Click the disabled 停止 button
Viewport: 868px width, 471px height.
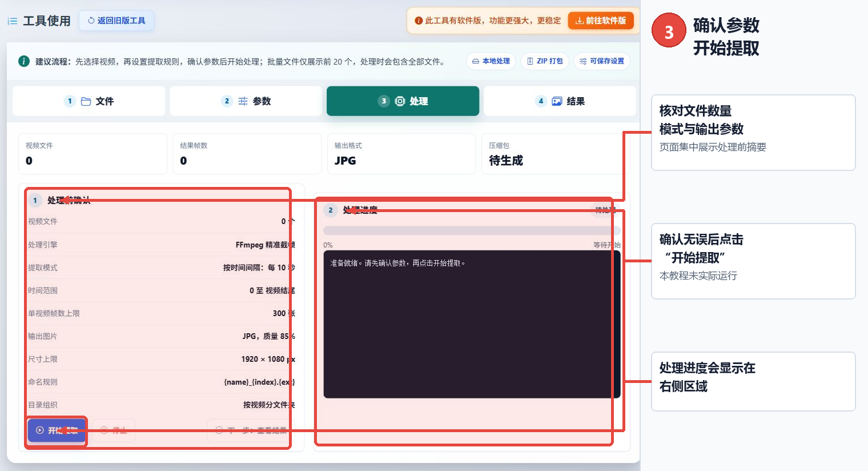coord(114,430)
